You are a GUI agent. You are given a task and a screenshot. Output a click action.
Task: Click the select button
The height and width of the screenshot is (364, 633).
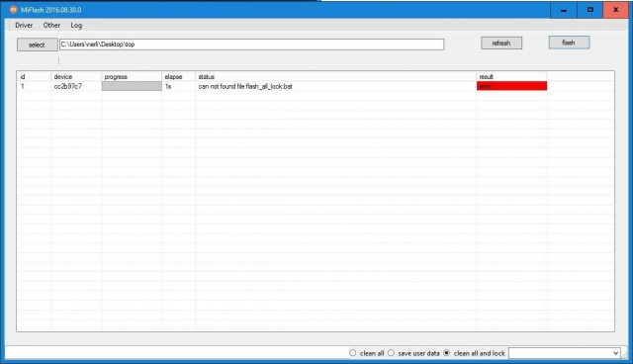[x=38, y=45]
